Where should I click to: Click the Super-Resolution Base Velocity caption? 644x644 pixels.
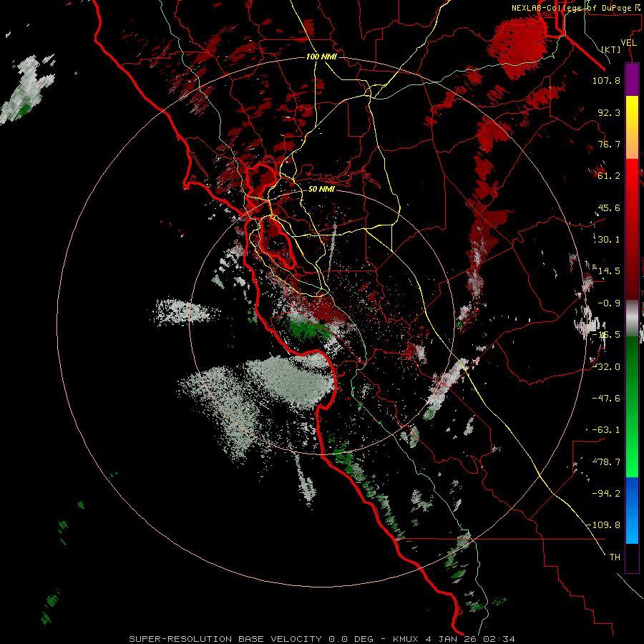[x=321, y=639]
